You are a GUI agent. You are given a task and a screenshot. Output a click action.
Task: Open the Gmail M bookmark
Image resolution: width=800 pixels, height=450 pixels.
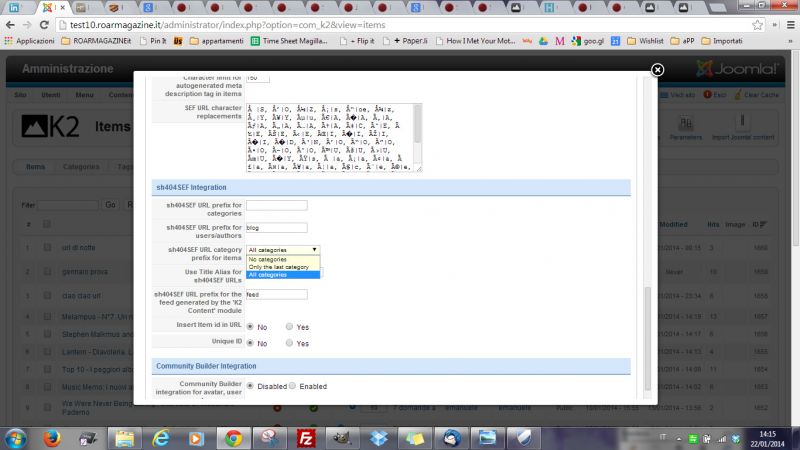point(560,41)
